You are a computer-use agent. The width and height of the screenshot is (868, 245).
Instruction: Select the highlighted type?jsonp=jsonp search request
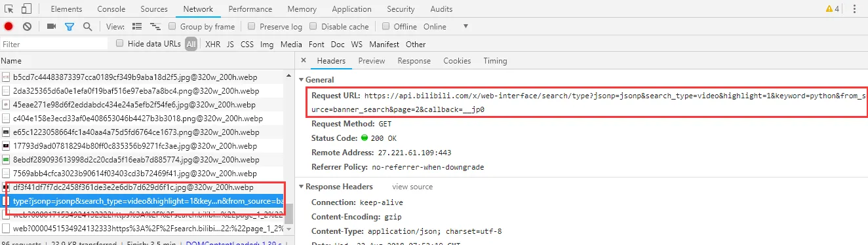tap(142, 200)
